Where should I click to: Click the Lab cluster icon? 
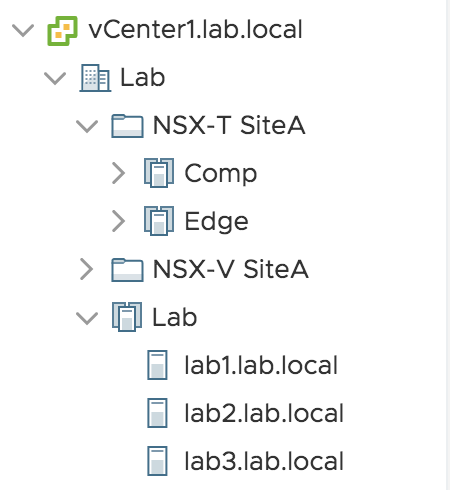127,317
